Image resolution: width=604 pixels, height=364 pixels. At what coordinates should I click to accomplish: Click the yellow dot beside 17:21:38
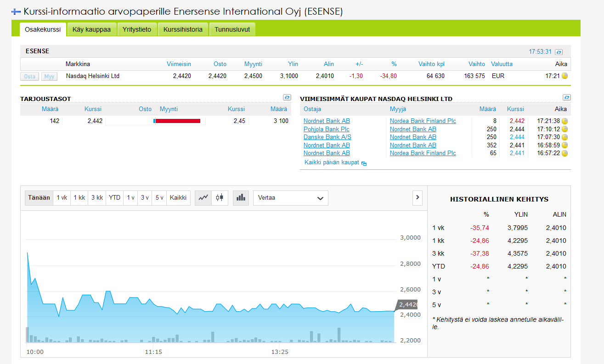(564, 121)
